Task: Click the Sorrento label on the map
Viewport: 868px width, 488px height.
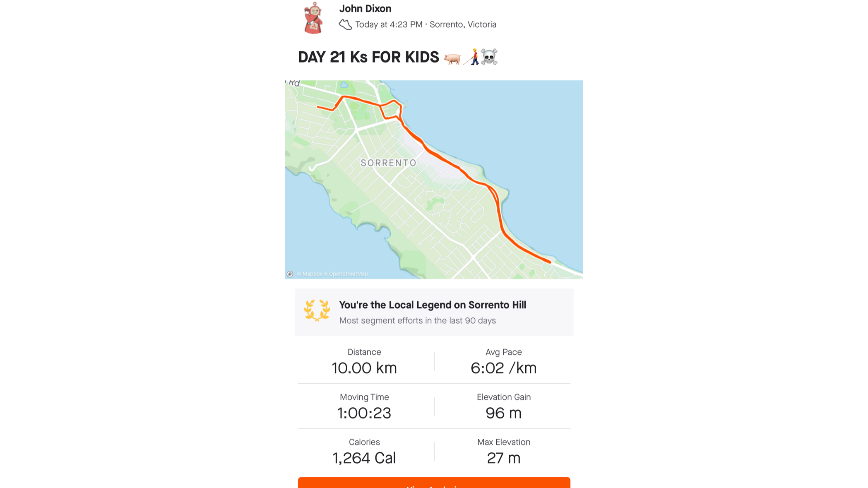Action: click(x=388, y=163)
